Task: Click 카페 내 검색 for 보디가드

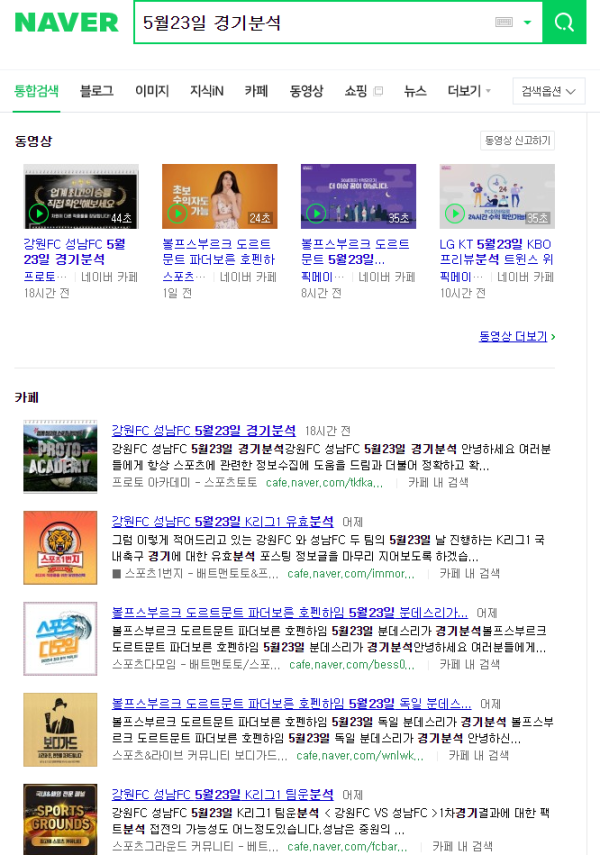Action: 478,756
